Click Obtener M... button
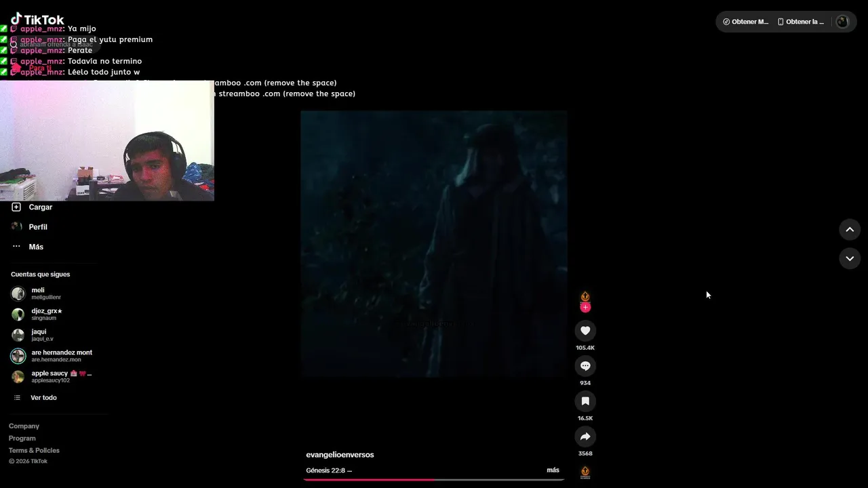This screenshot has width=868, height=488. 745,22
